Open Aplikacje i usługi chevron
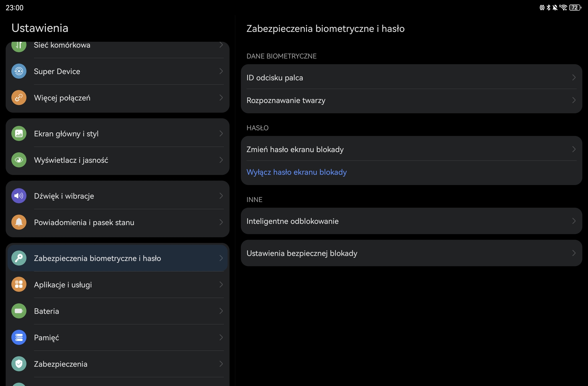Screen dimensions: 588x386 [x=221, y=284]
